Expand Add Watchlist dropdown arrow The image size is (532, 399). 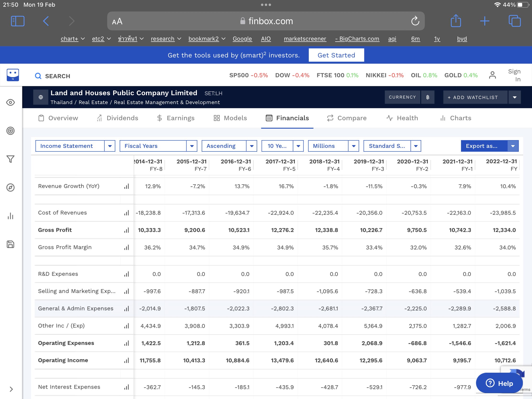[515, 97]
